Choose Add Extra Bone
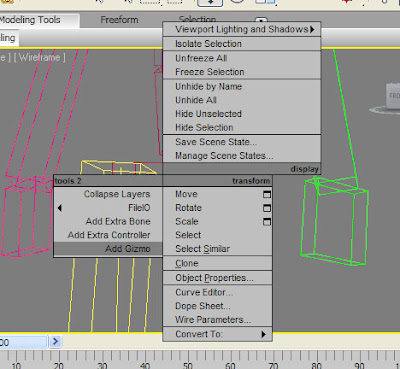400x369 pixels. click(108, 222)
